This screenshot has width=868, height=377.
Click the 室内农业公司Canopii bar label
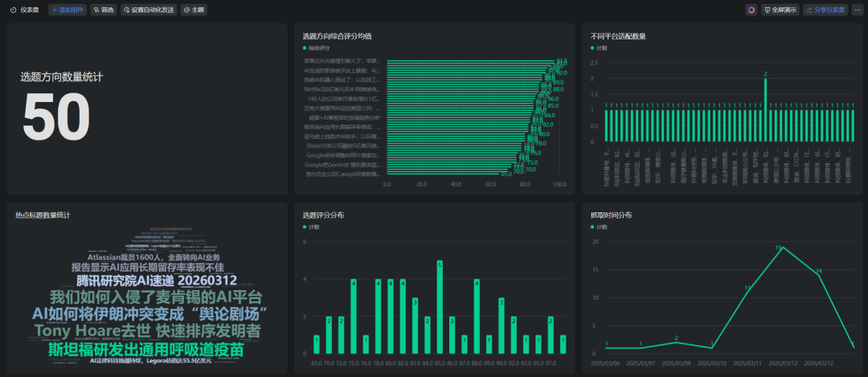click(x=344, y=174)
